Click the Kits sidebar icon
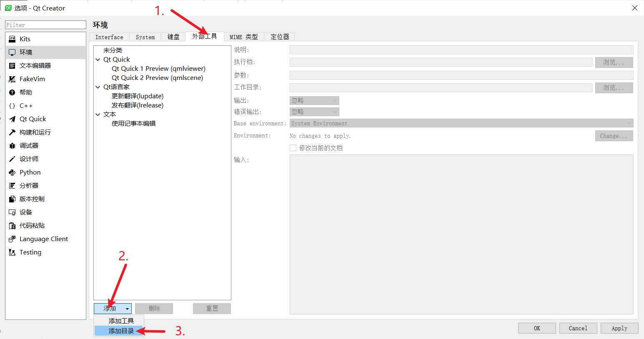The width and height of the screenshot is (644, 339). (12, 39)
